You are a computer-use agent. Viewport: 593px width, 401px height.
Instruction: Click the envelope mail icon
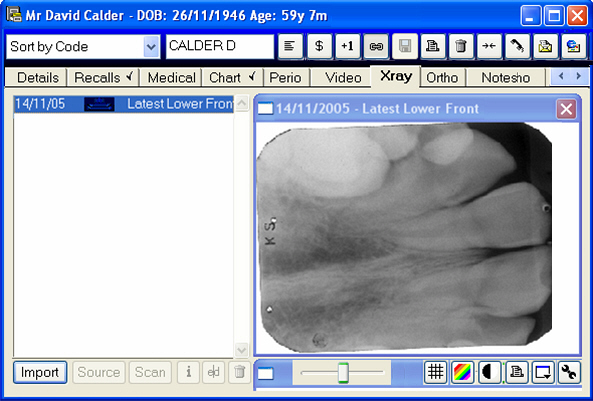click(x=545, y=46)
